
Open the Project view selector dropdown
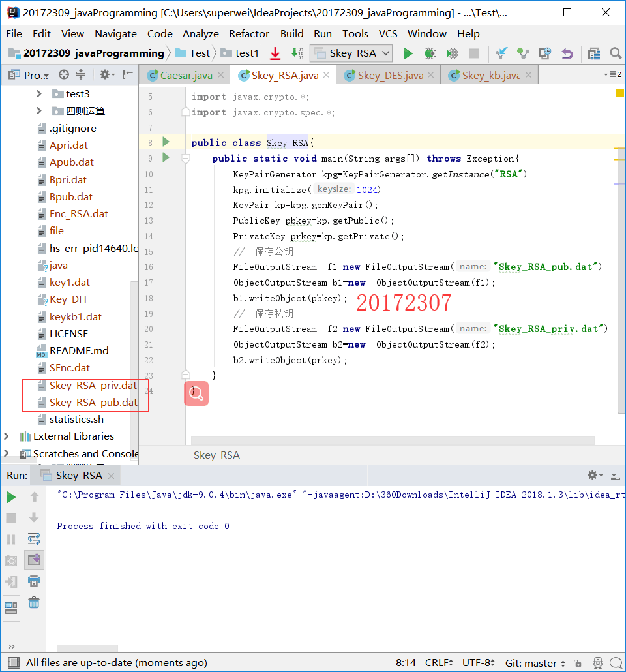point(29,76)
